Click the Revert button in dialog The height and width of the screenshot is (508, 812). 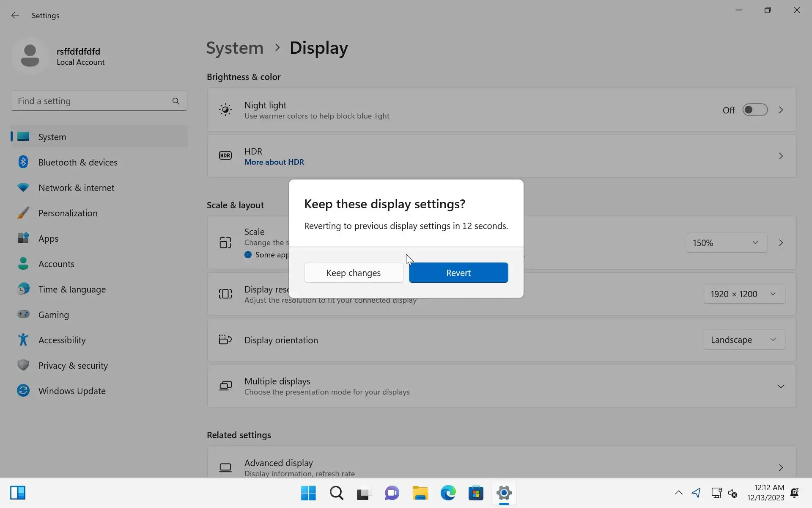tap(458, 273)
